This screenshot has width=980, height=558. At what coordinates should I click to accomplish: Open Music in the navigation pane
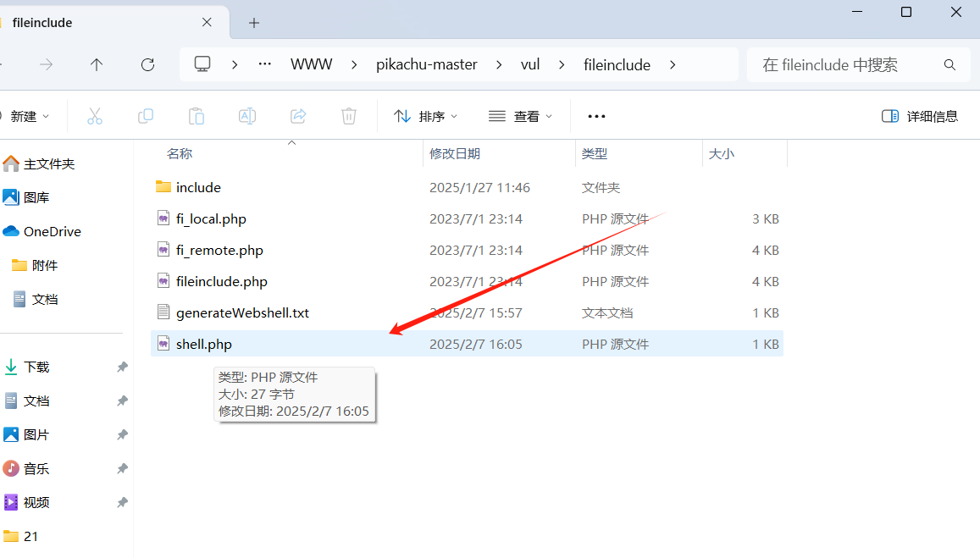coord(27,468)
